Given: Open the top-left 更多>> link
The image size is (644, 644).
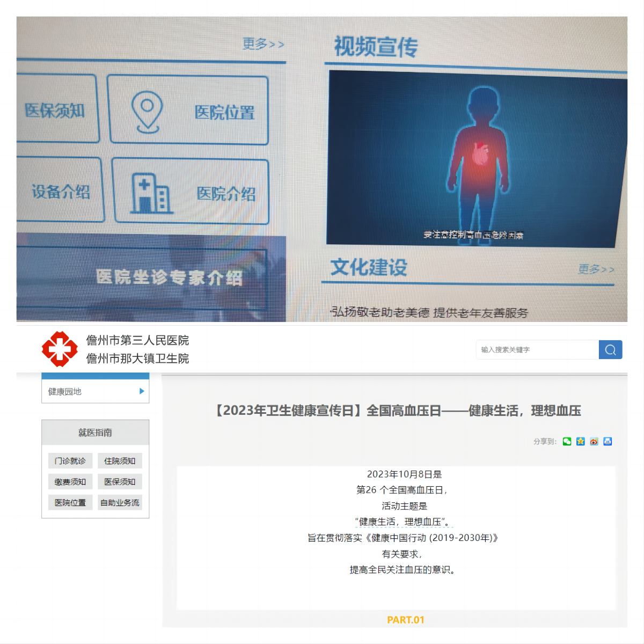Looking at the screenshot, I should coord(263,43).
